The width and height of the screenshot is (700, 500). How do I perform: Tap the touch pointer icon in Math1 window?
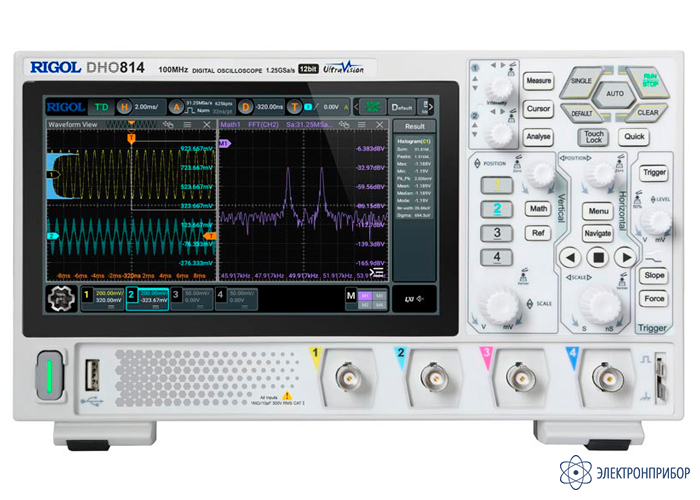click(344, 125)
